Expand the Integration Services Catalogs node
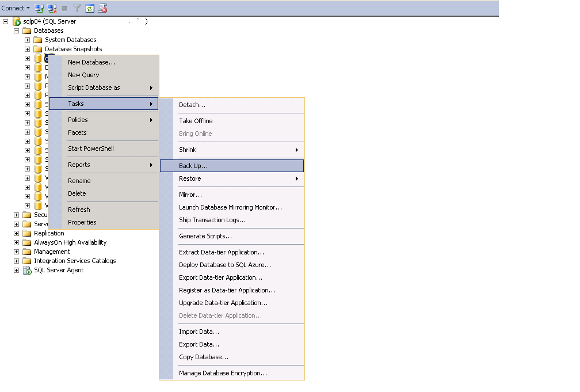This screenshot has height=392, width=580. pos(16,261)
